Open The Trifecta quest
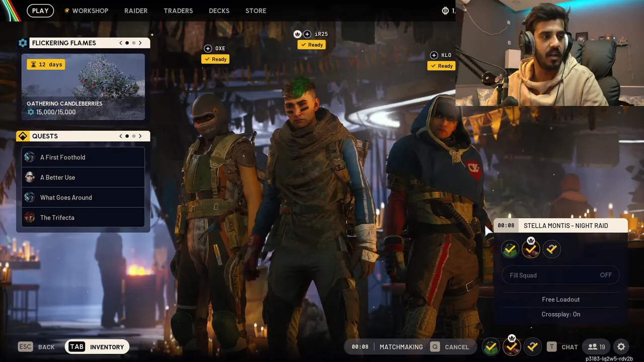Screen dimensions: 644x362 click(83, 218)
